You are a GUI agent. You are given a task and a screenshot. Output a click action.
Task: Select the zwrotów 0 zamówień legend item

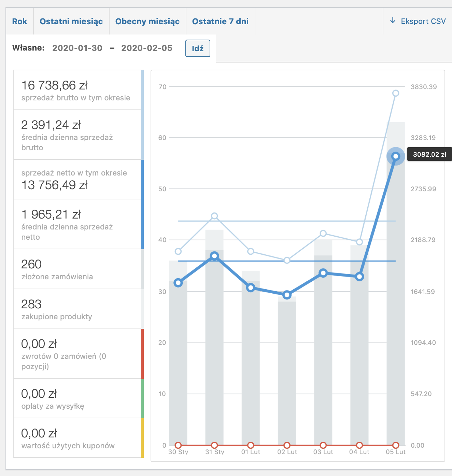click(77, 354)
